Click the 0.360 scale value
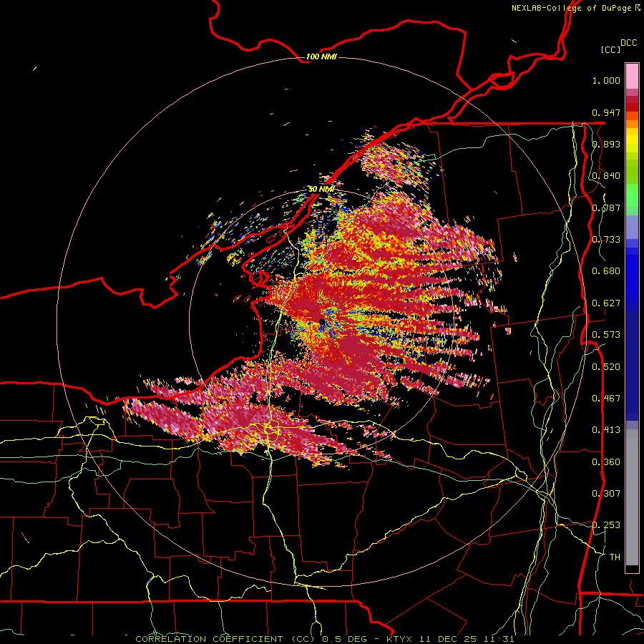Viewport: 644px width, 644px height. click(x=606, y=462)
